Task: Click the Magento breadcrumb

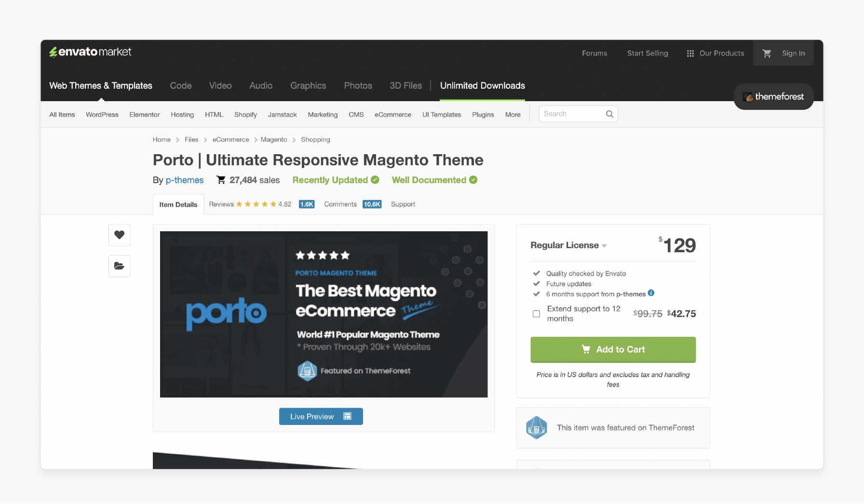Action: [274, 140]
